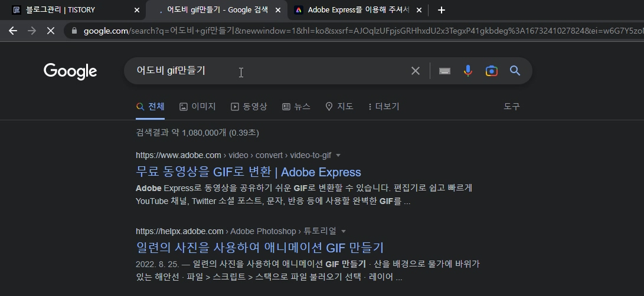The image size is (644, 296).
Task: Open the adobe.com video-to-gif result options arrow
Action: (x=338, y=155)
